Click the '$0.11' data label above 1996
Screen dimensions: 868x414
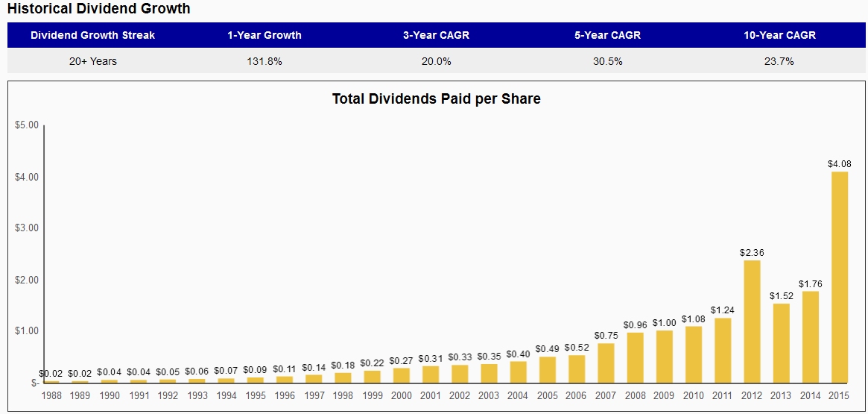285,368
